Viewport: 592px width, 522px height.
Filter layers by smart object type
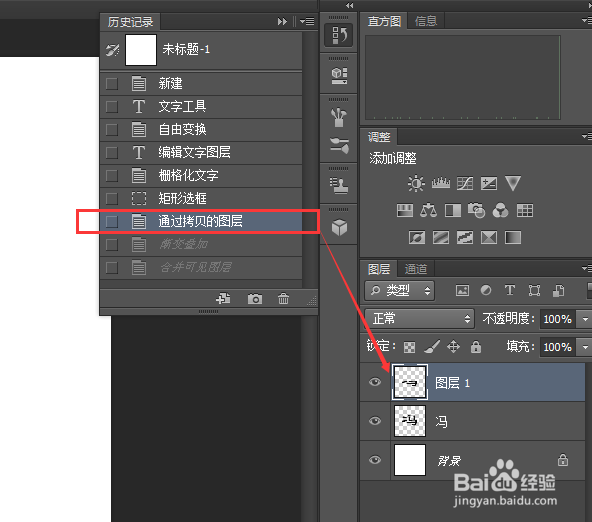[x=558, y=290]
